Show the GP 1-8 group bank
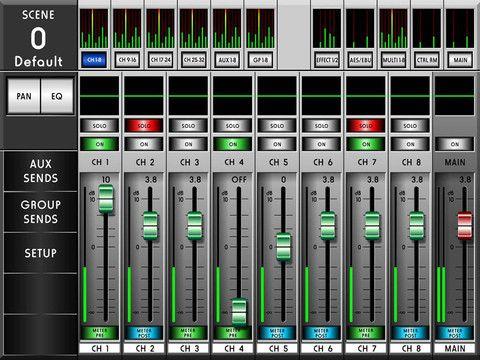The width and height of the screenshot is (480, 360). pos(261,60)
